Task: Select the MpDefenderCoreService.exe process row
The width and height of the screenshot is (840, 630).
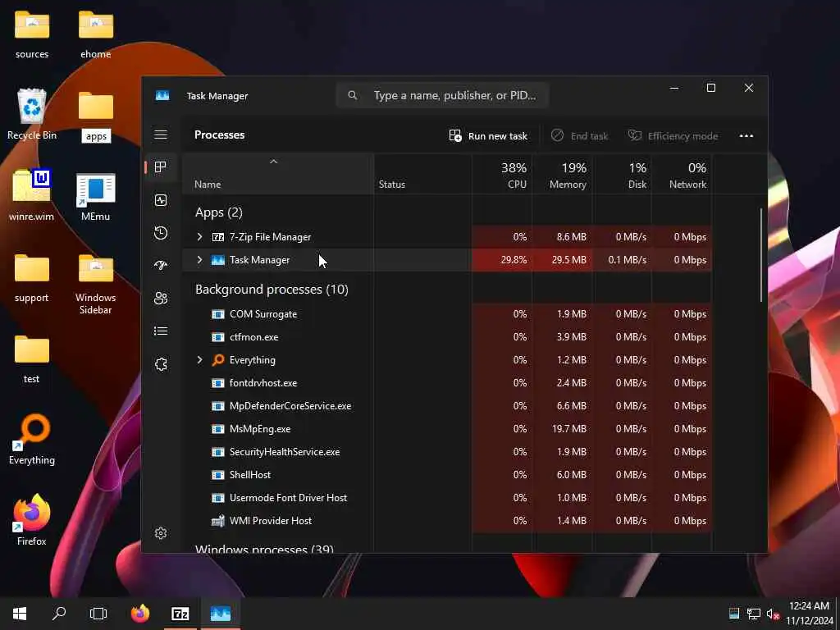Action: [447, 406]
